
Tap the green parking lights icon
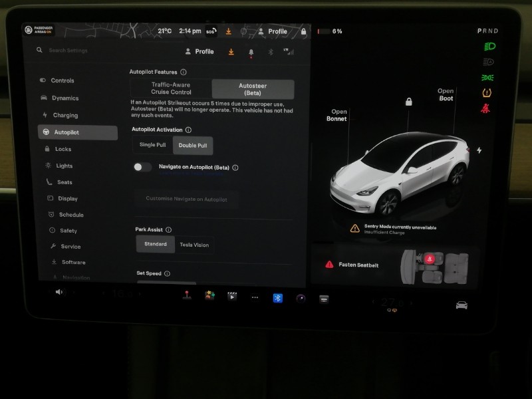[x=487, y=77]
